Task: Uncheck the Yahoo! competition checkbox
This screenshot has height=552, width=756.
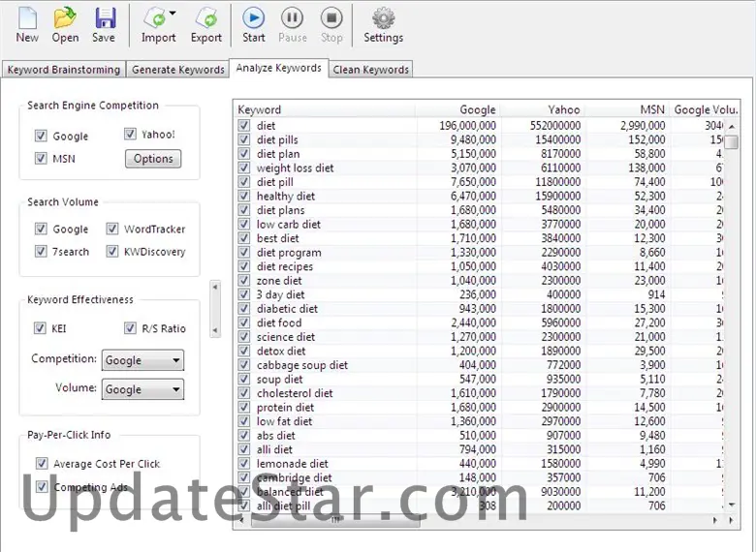Action: [131, 135]
